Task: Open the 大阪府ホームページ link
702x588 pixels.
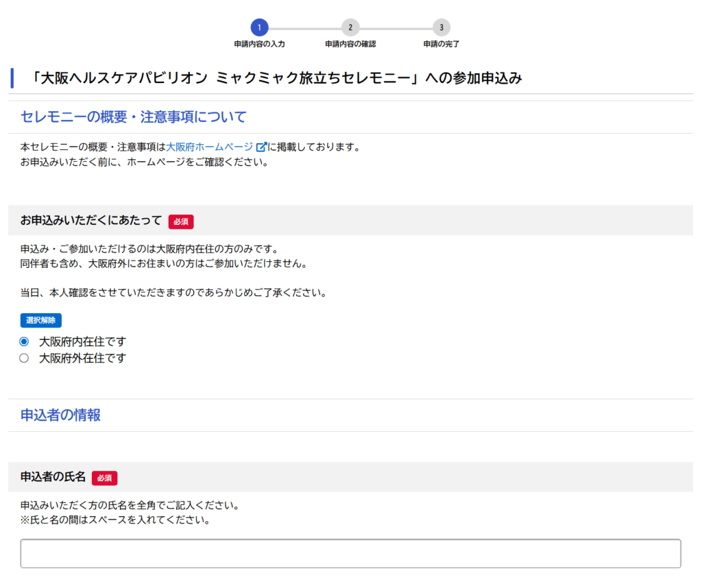Action: click(x=209, y=147)
